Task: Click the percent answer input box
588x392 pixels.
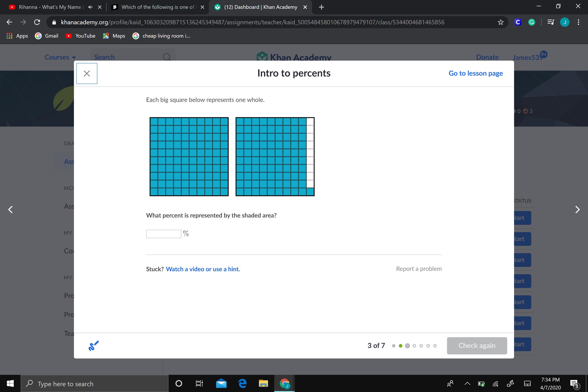Action: point(164,234)
